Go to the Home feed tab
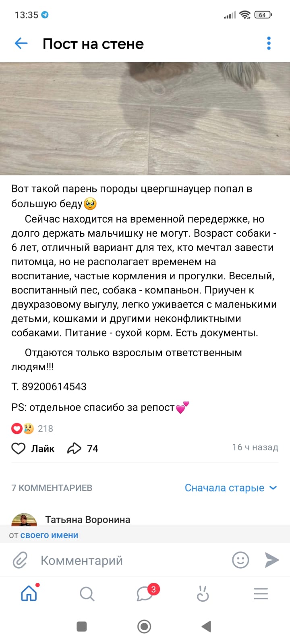This screenshot has height=644, width=290. pyautogui.click(x=29, y=594)
